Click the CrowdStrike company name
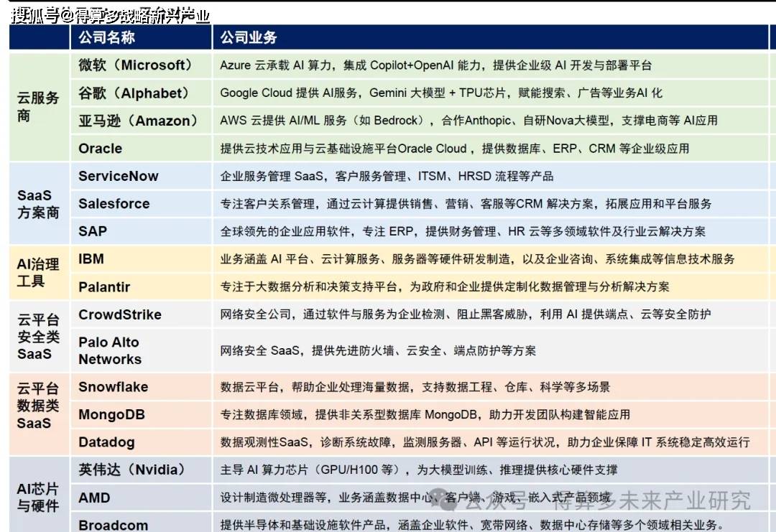 (120, 314)
